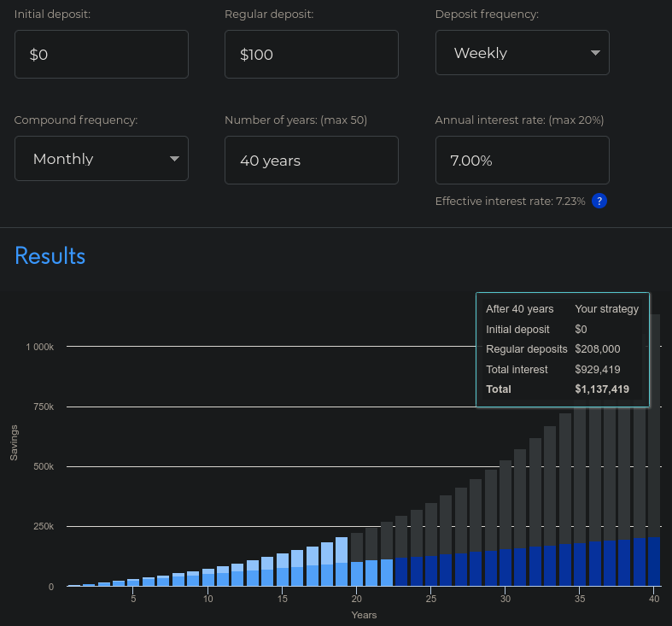This screenshot has width=672, height=626.
Task: Click the Total $1,137,419 tooltip value
Action: click(602, 389)
